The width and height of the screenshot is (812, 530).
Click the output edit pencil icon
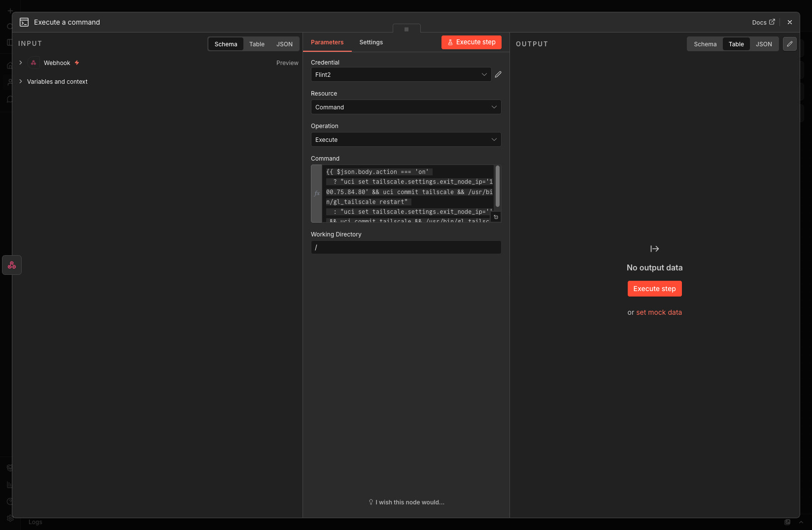[x=790, y=44]
